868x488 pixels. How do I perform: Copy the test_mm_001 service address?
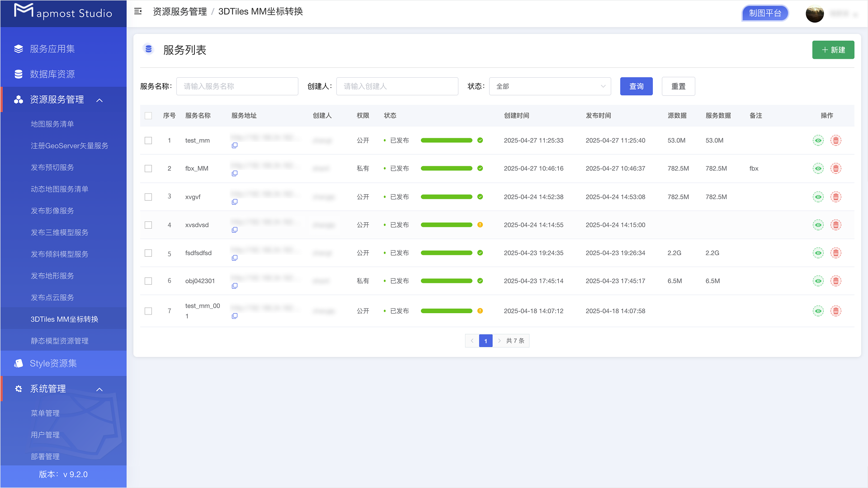[235, 316]
